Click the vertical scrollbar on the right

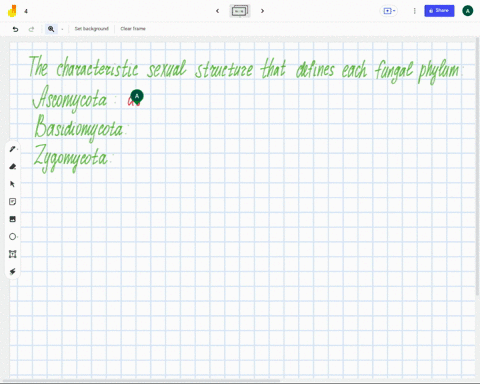pos(478,167)
